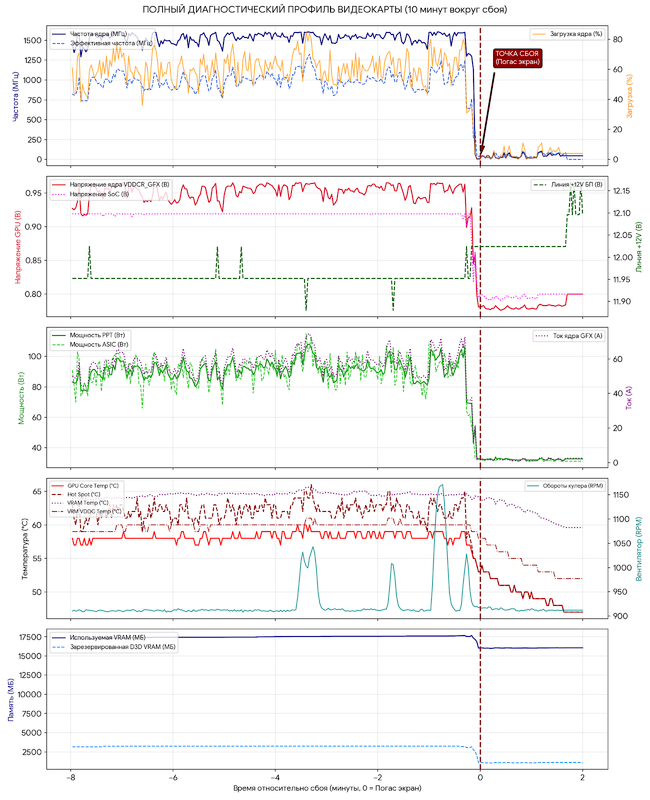
Task: Click the right axis label 'Ток (А)'
Action: pos(629,397)
